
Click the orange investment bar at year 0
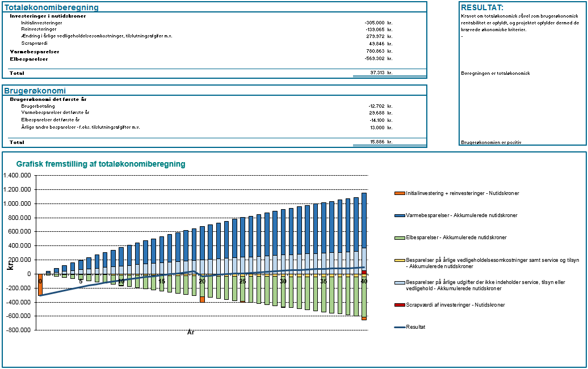pos(40,285)
